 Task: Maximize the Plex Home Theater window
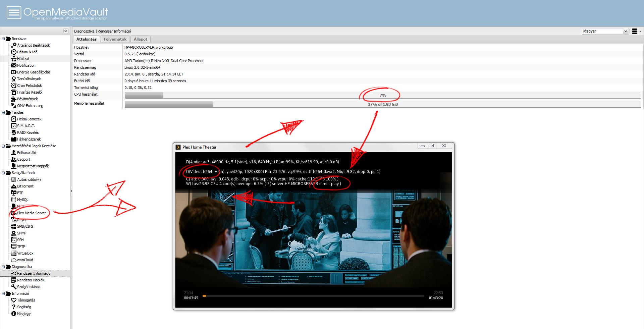coord(432,146)
